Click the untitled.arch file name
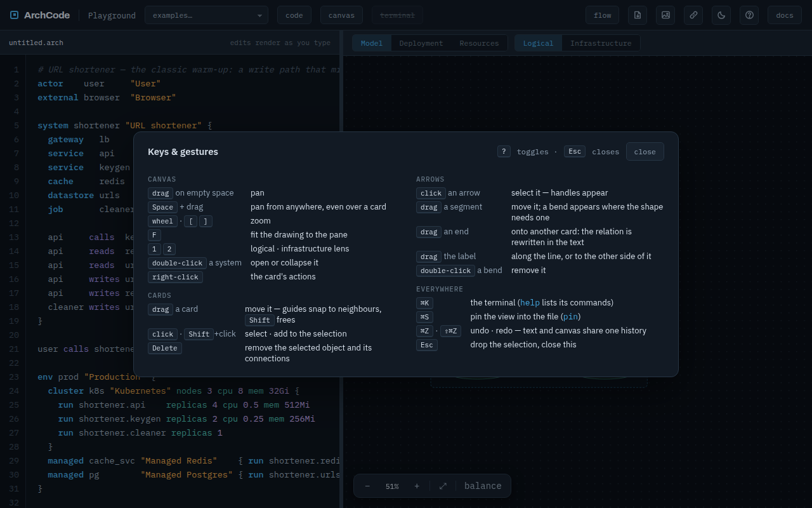 click(x=36, y=43)
